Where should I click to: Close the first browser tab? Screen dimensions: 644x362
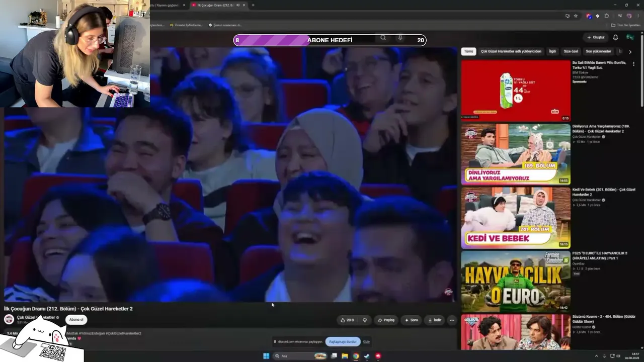(x=184, y=5)
